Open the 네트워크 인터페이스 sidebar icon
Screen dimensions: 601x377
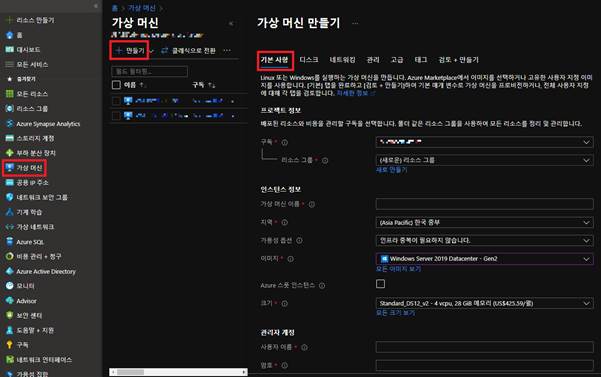click(x=10, y=359)
